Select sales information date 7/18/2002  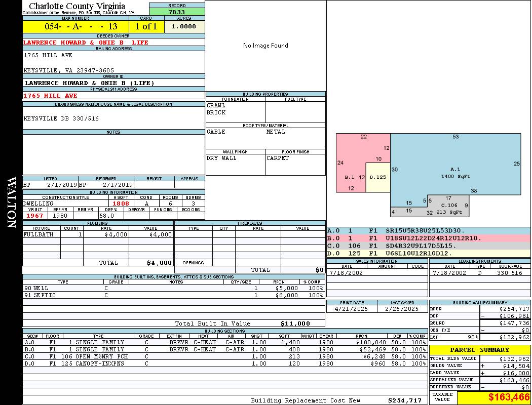346,273
